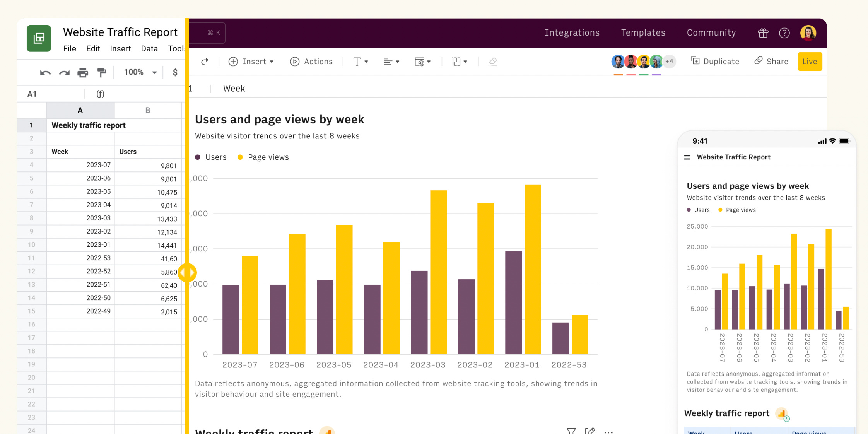
Task: Open the three-dot more options menu
Action: point(608,432)
